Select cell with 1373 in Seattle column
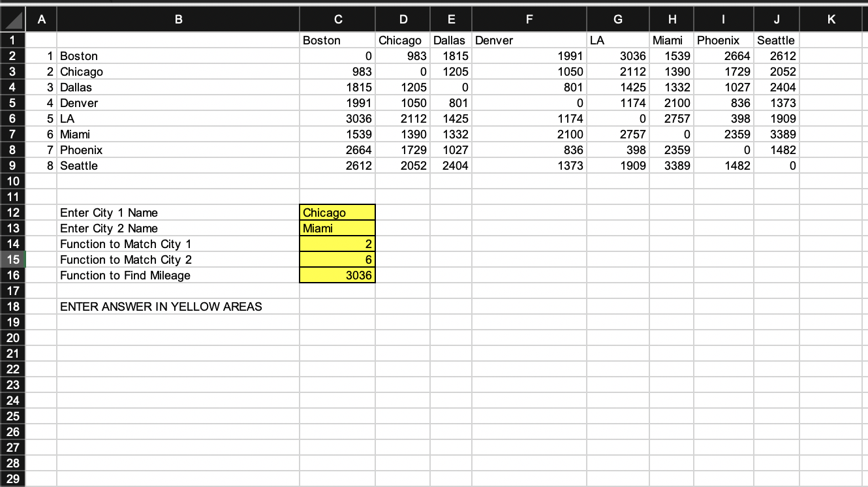868x487 pixels. pos(777,102)
